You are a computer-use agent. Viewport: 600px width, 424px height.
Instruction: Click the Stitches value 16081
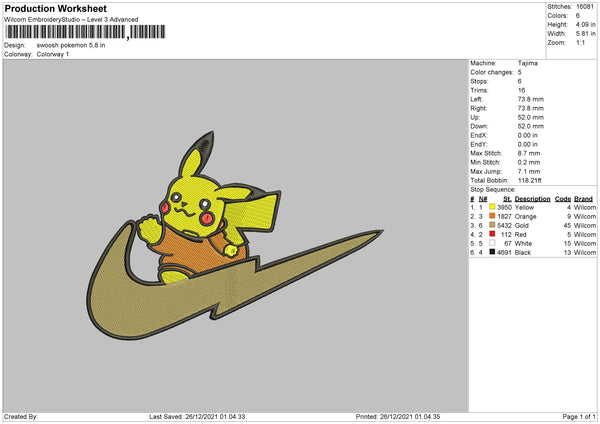[585, 7]
